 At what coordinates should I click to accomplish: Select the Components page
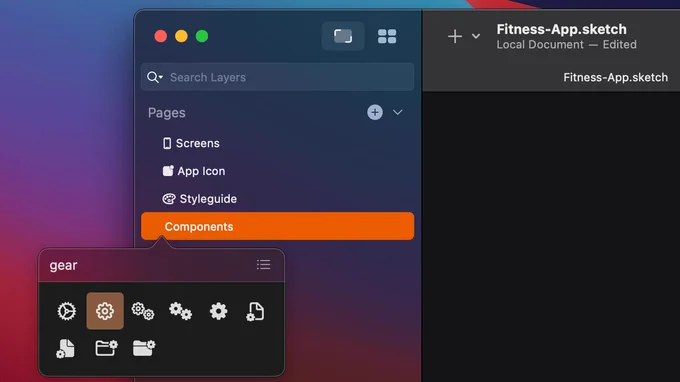[278, 226]
